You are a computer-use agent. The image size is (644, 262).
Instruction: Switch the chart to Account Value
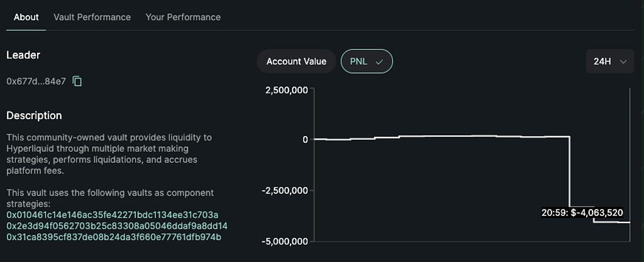click(296, 61)
